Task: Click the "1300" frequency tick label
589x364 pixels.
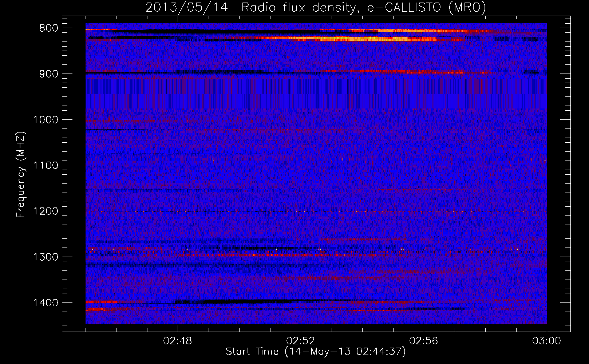Action: (x=46, y=257)
